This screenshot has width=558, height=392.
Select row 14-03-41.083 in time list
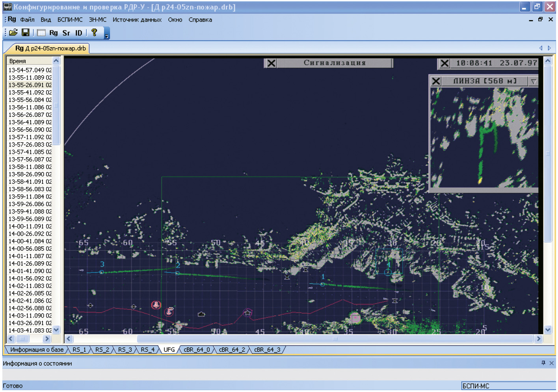(x=30, y=330)
